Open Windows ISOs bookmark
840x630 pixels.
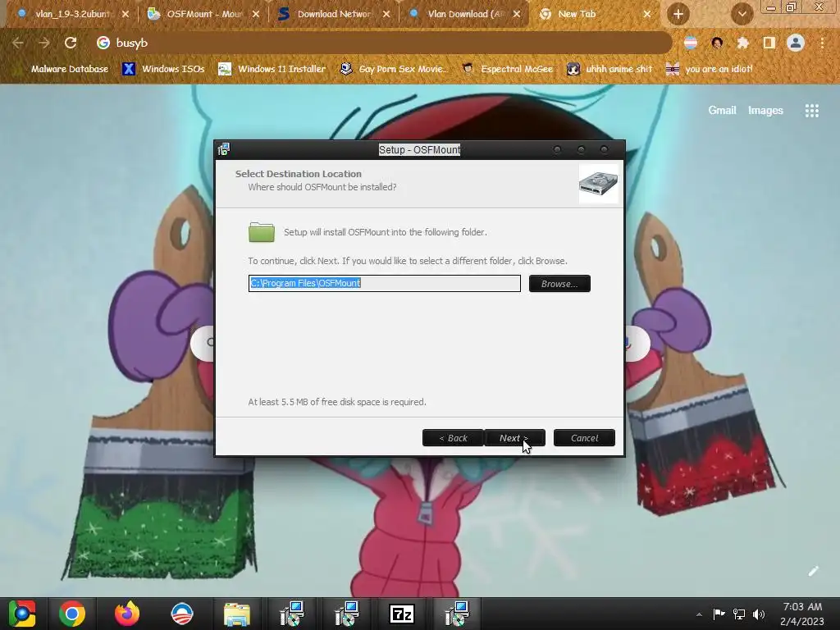coord(163,69)
